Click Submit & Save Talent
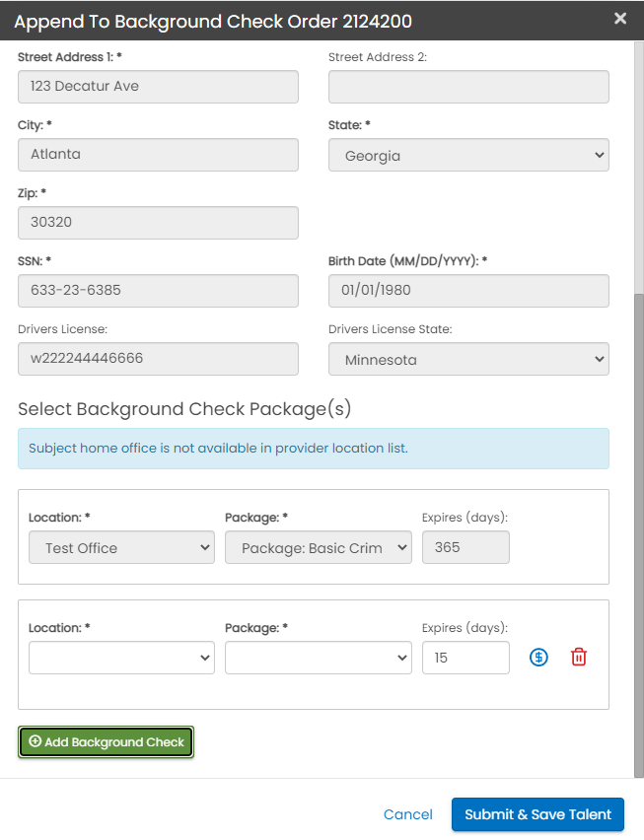 (537, 814)
